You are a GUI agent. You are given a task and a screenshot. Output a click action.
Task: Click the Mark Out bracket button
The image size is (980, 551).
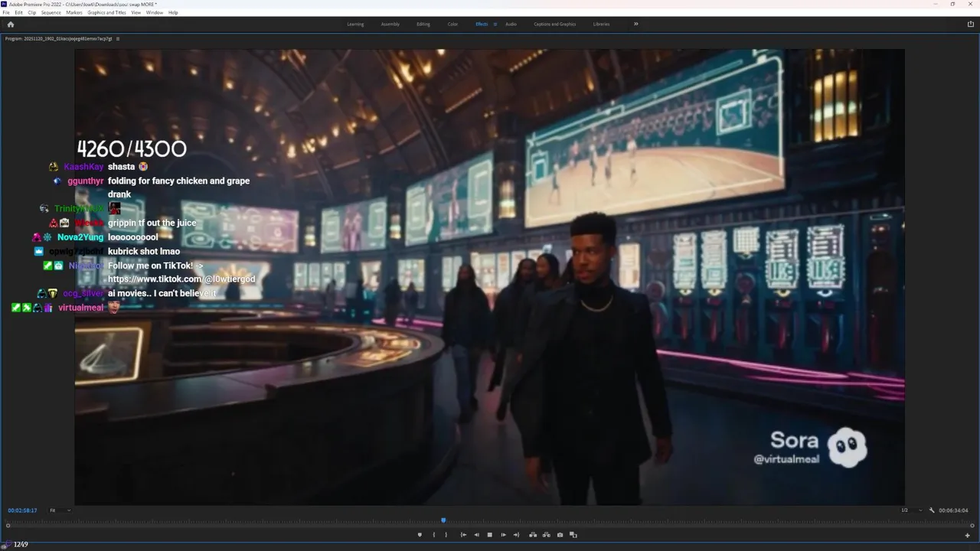coord(446,535)
